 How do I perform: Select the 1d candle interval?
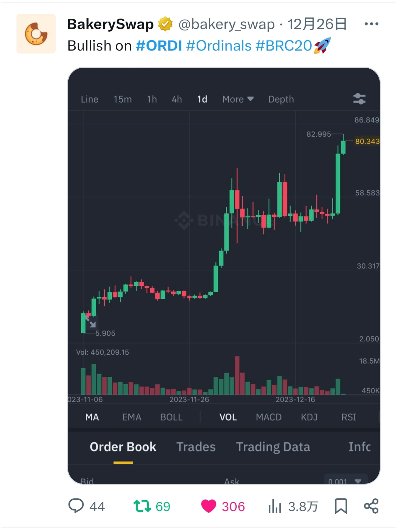pyautogui.click(x=202, y=99)
